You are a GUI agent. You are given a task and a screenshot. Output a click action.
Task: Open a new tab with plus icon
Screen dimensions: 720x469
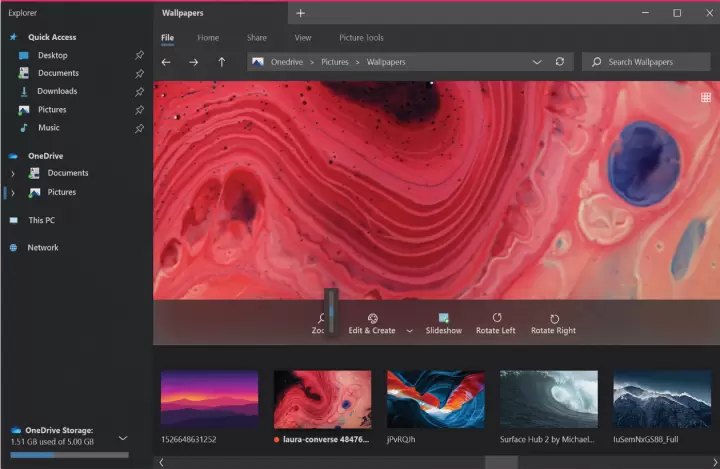(300, 13)
